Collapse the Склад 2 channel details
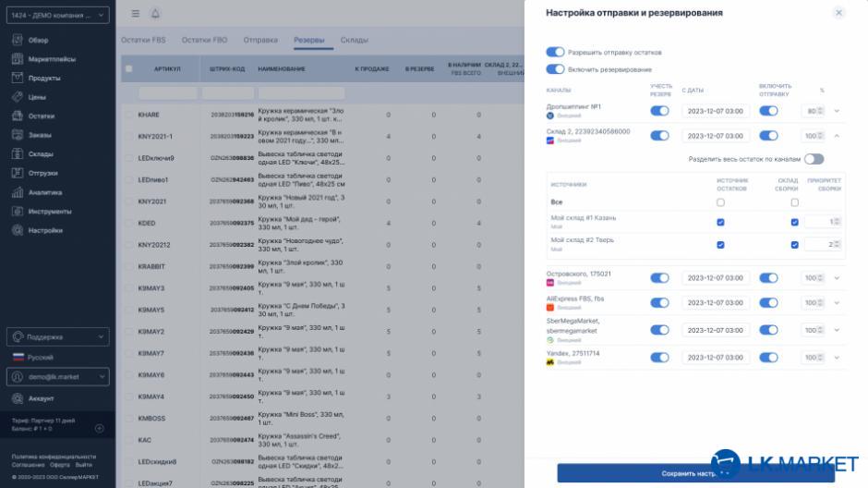The image size is (868, 488). pos(837,136)
